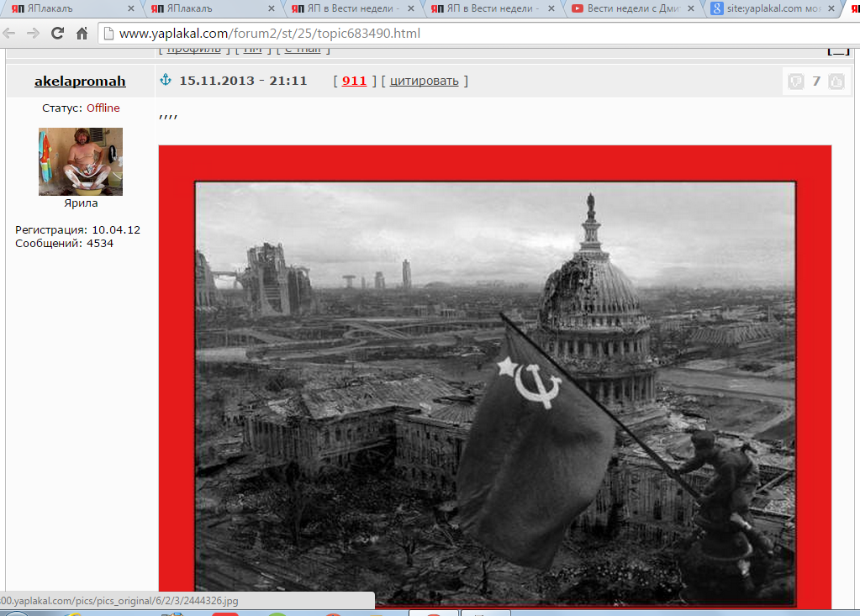Go back to the previous page
Viewport: 860px width, 616px height.
[x=9, y=34]
